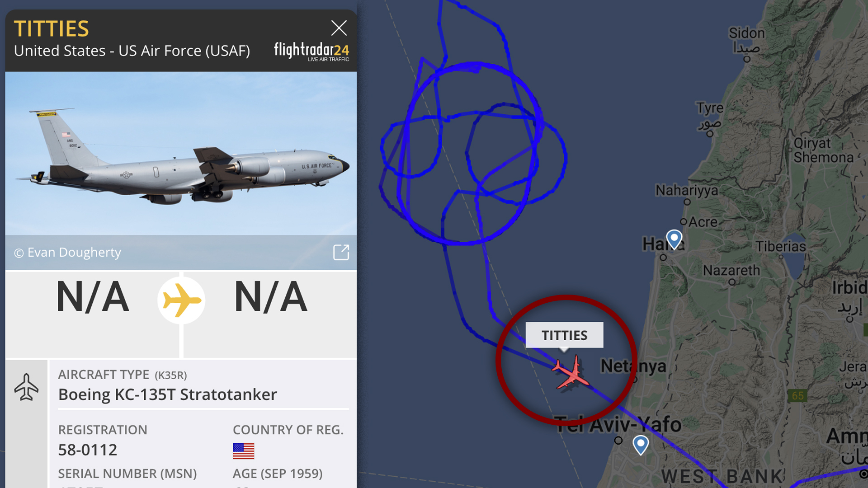Click the destination N/A airport field
This screenshot has height=488, width=868.
point(271,297)
